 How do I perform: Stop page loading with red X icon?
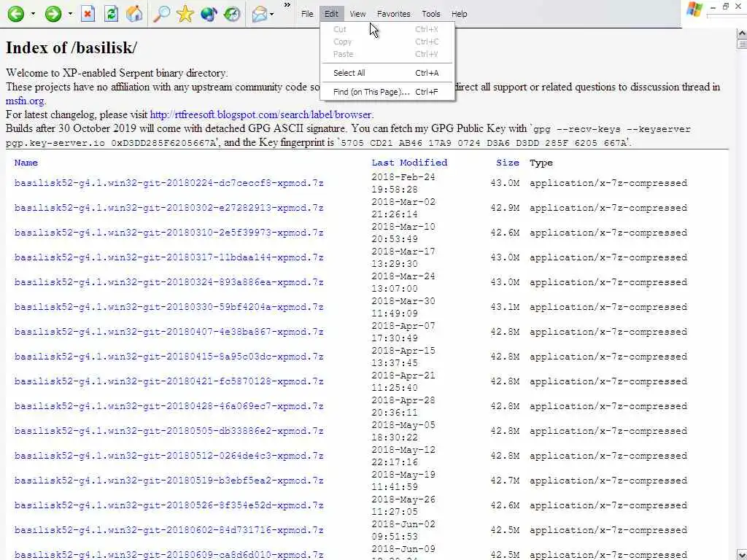[x=88, y=14]
